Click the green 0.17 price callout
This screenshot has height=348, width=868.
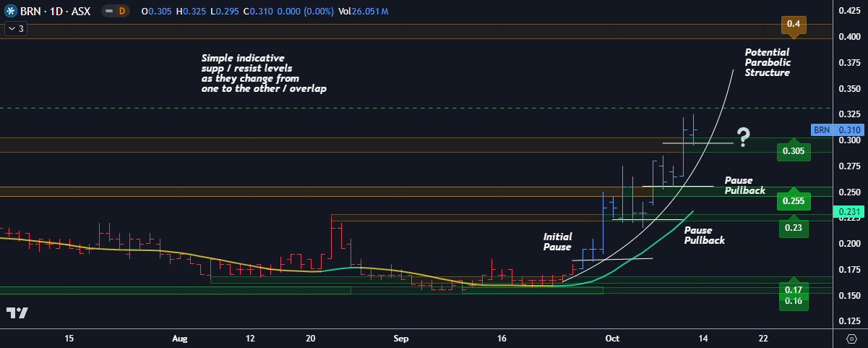(794, 289)
